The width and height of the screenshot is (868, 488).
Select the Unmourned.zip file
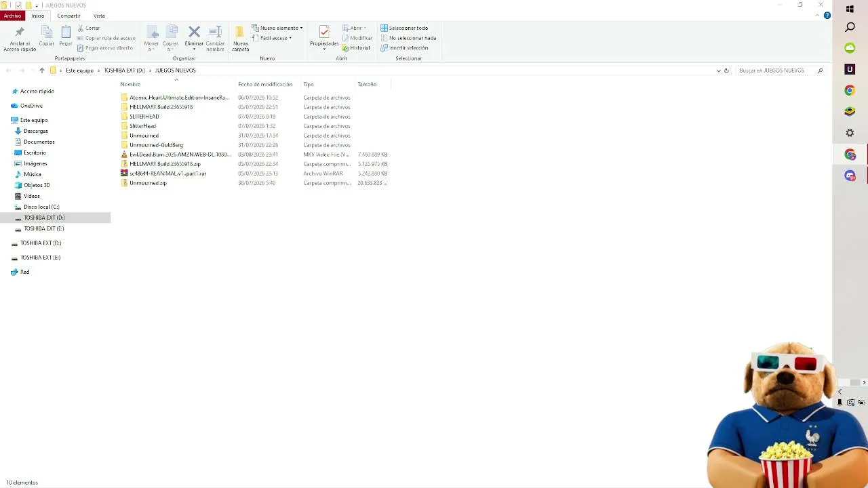[x=144, y=183]
